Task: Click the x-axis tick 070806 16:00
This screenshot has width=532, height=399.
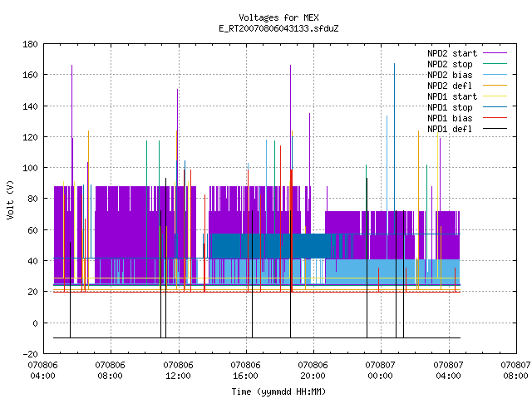Action: pos(246,371)
